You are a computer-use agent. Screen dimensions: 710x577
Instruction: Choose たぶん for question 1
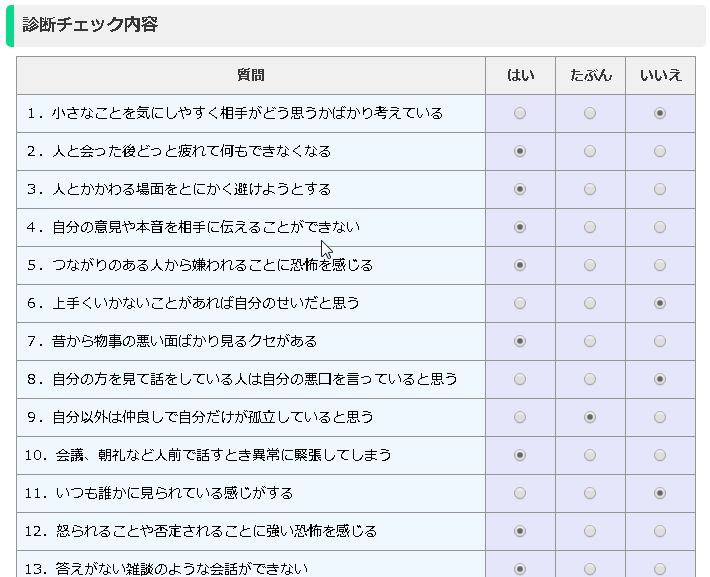[590, 114]
